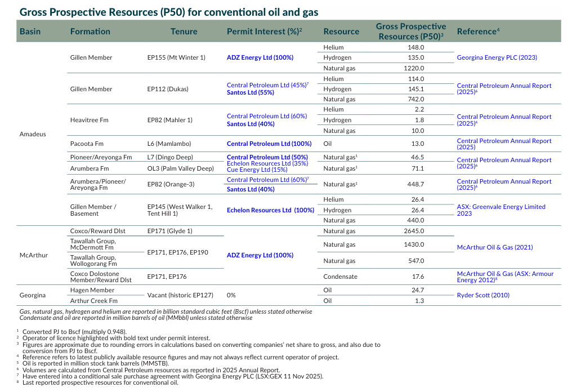Select 'EP82 (Mahler 1)' tenure cell
The image size is (581, 392).
(169, 120)
